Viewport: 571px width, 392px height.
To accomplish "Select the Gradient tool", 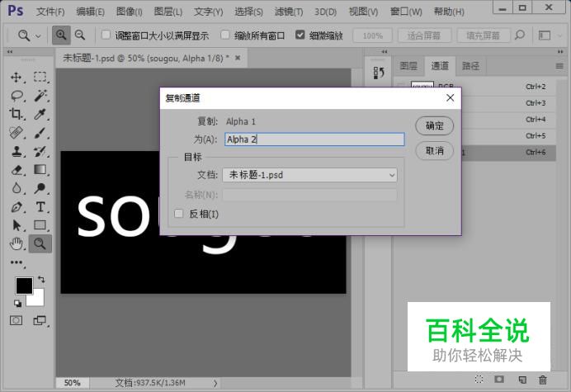I will click(x=40, y=169).
